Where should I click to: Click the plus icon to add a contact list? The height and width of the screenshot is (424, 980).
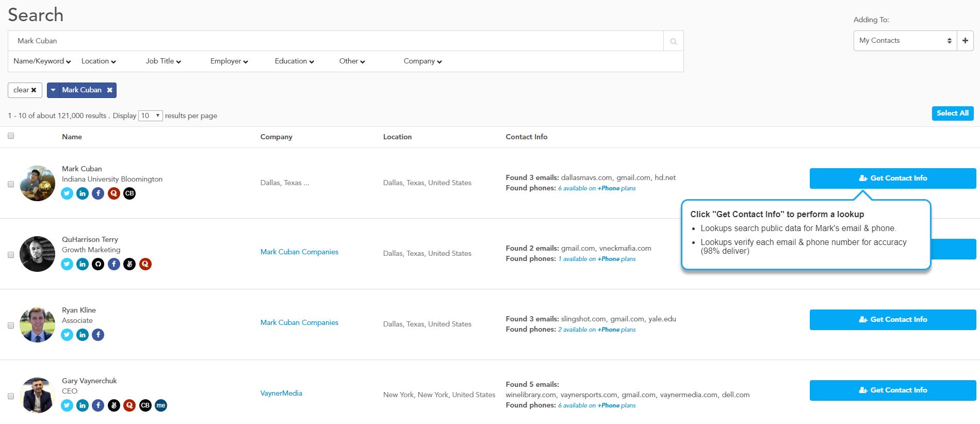pyautogui.click(x=965, y=41)
